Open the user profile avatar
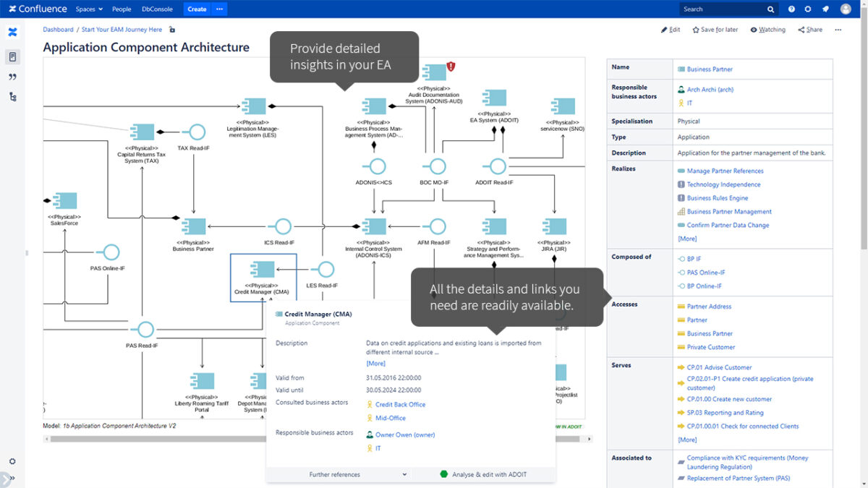This screenshot has width=868, height=488. [846, 9]
